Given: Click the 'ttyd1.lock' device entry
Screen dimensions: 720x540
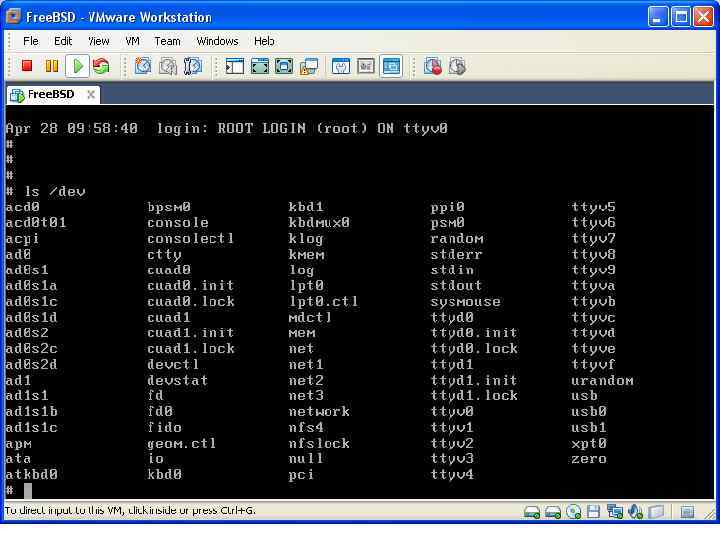Looking at the screenshot, I should point(474,396).
